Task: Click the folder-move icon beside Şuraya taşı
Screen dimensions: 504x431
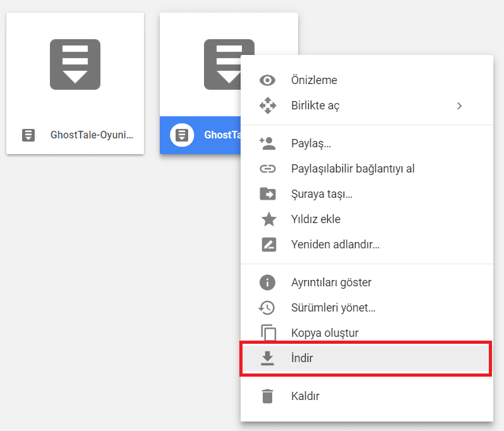Action: pyautogui.click(x=267, y=194)
